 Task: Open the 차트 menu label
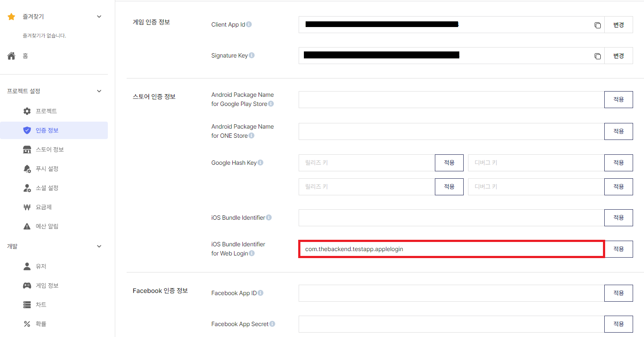pyautogui.click(x=41, y=305)
